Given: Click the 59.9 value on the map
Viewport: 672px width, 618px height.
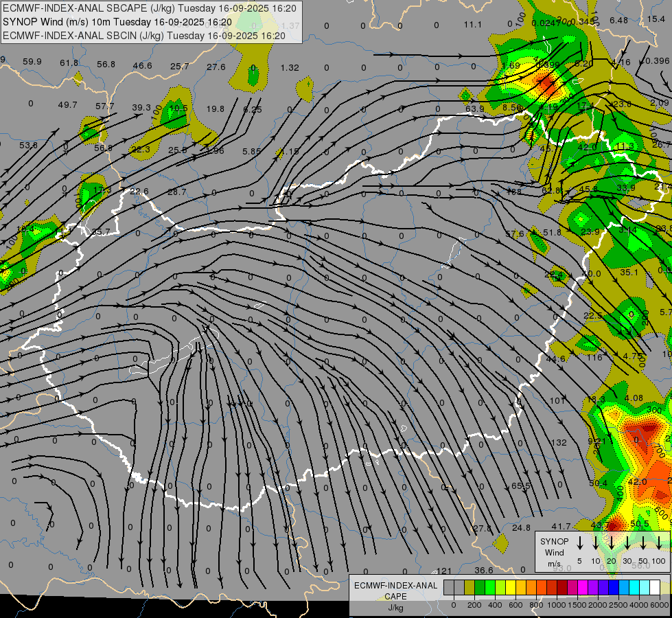Looking at the screenshot, I should [x=32, y=62].
